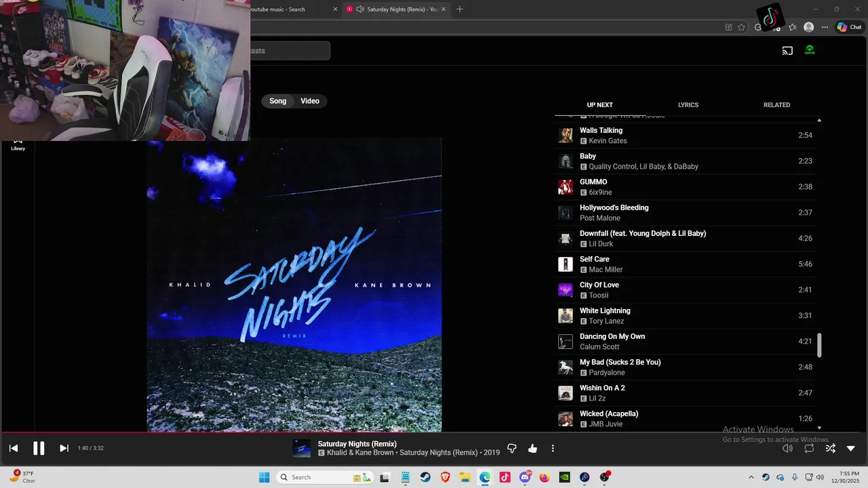Click the volume speaker icon in player bar
The width and height of the screenshot is (868, 488).
click(787, 448)
